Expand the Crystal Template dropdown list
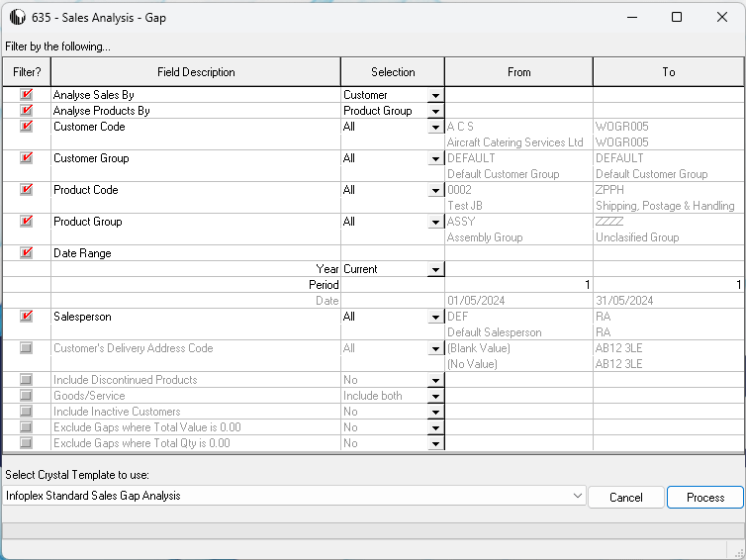746x560 pixels. point(578,495)
